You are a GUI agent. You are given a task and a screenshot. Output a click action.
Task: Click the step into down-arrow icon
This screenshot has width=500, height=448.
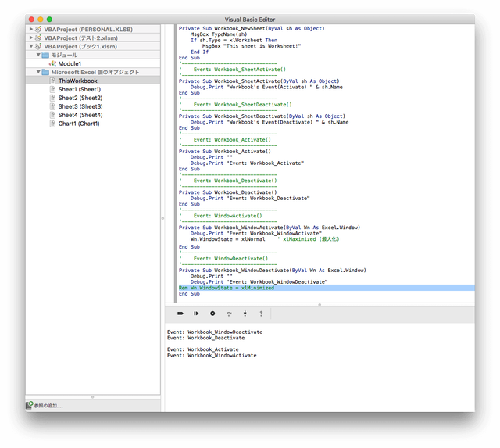tap(245, 314)
